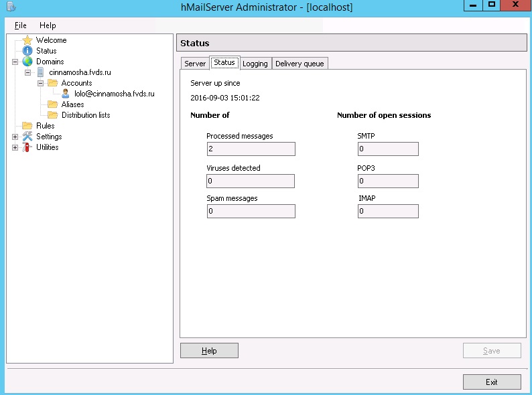
Task: Select the cinnamosha.fvds.ru domain label
Action: tap(80, 72)
